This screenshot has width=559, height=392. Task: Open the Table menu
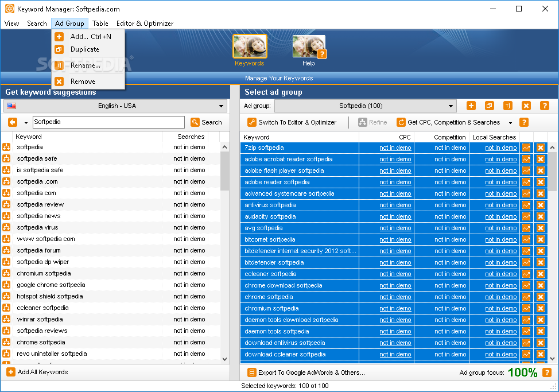point(100,24)
